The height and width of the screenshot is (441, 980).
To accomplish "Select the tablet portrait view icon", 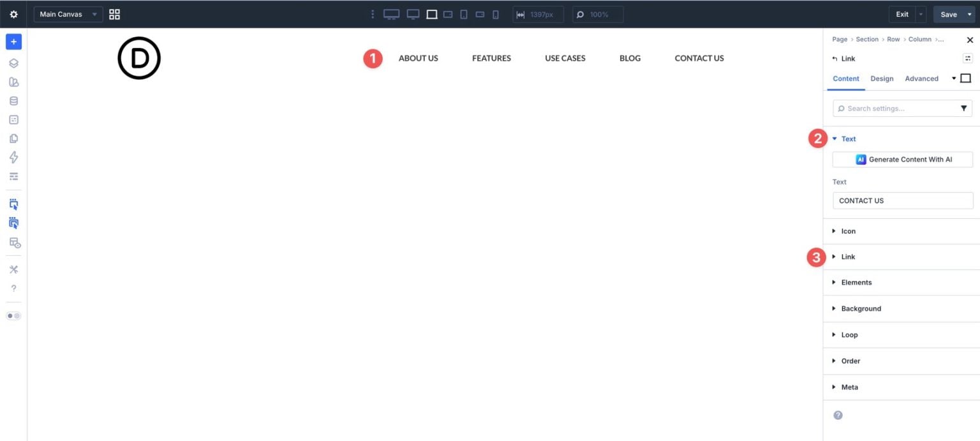I will (x=464, y=14).
